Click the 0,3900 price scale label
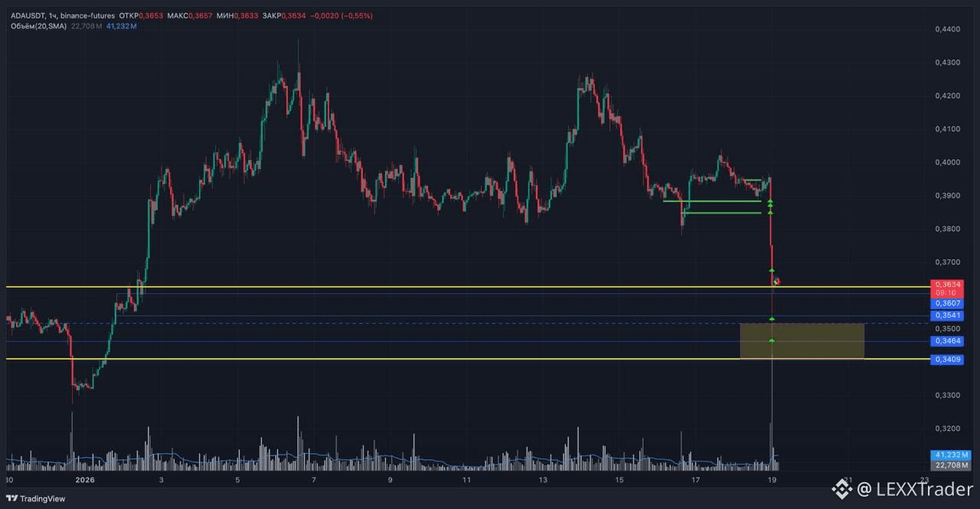980x509 pixels. (947, 196)
